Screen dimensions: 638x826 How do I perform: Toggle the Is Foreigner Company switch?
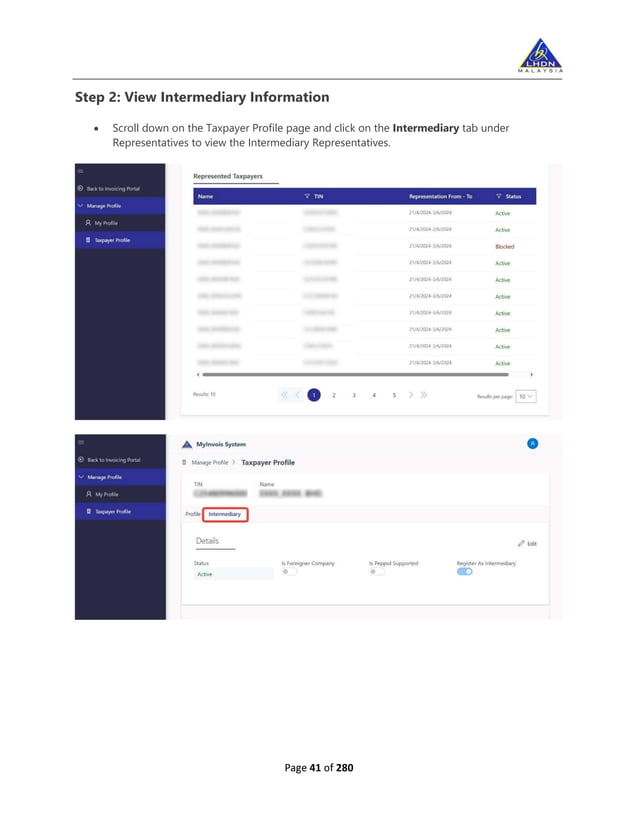[289, 572]
